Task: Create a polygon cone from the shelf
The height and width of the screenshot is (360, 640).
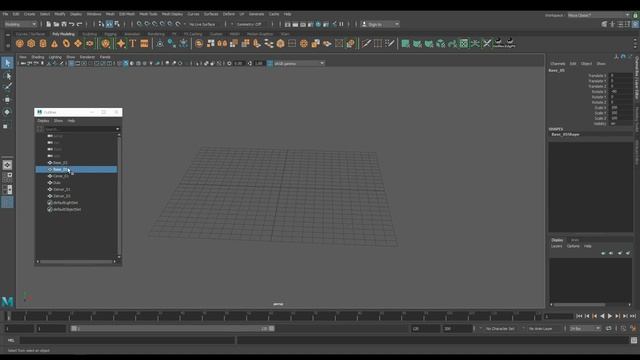Action: coord(54,43)
